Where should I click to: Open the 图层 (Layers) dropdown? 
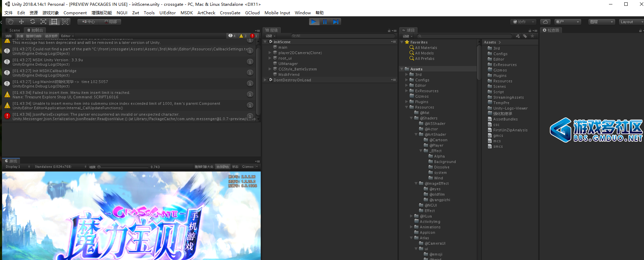tap(602, 22)
